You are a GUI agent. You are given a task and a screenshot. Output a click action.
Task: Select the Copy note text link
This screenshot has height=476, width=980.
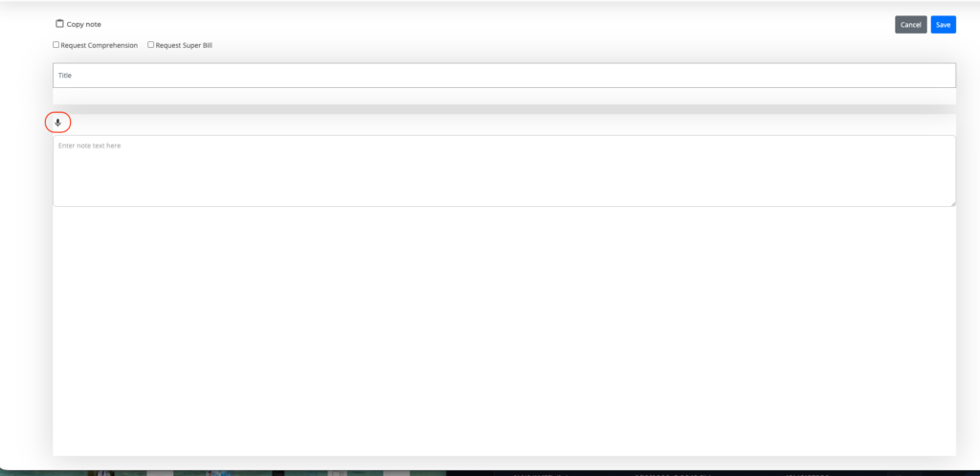pyautogui.click(x=84, y=24)
